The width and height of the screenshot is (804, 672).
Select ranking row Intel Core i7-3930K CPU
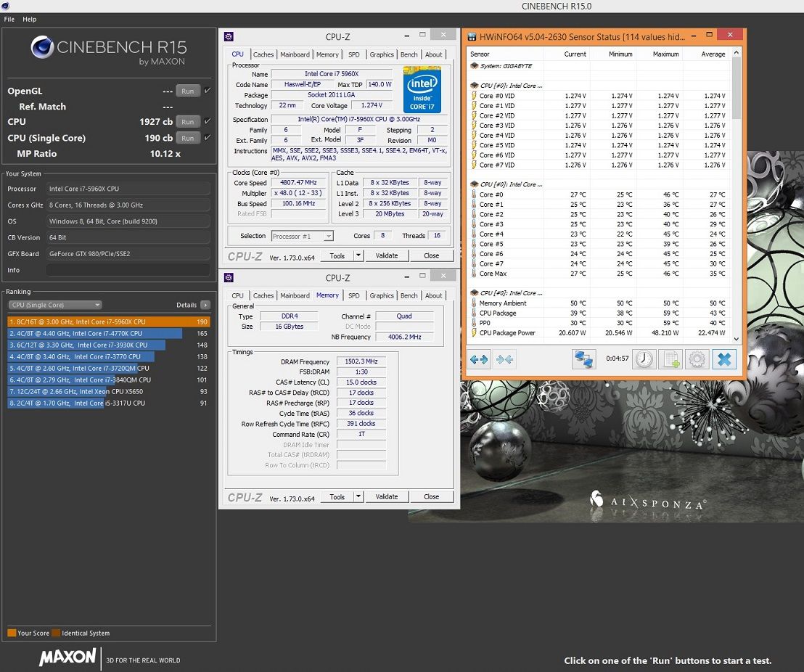coord(109,345)
